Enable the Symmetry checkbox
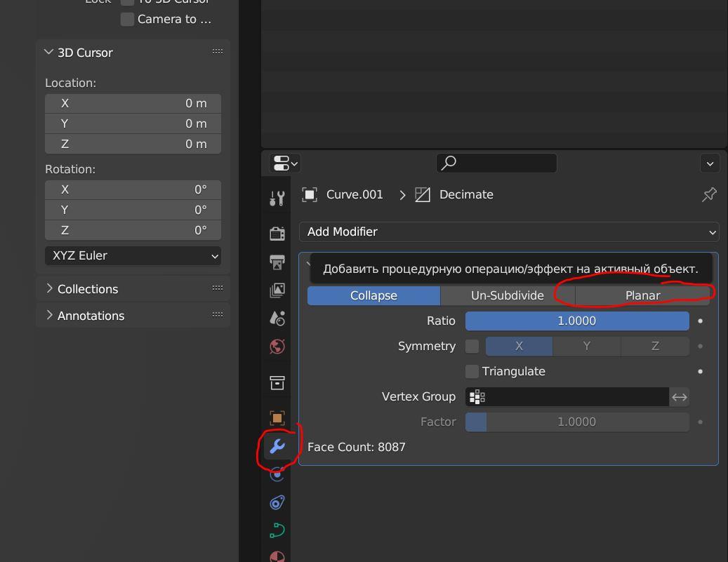Screen dimensions: 728x562 click(x=472, y=346)
